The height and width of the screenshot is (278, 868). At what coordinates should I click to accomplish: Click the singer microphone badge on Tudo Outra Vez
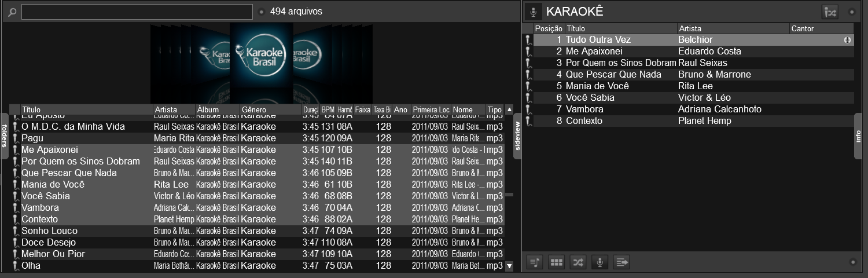pos(848,40)
